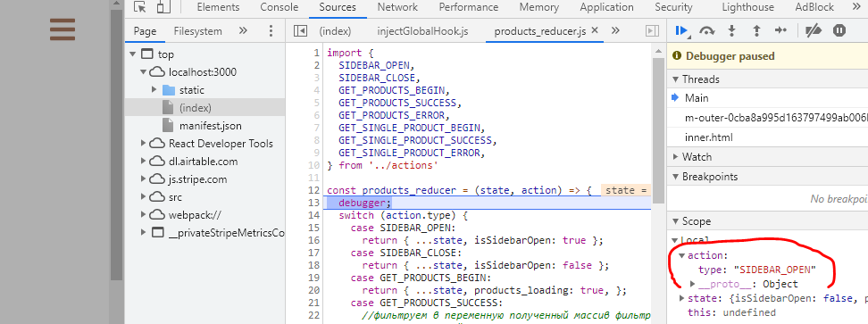The image size is (868, 324).
Task: Select the products_reducer.js file tab
Action: tap(539, 31)
